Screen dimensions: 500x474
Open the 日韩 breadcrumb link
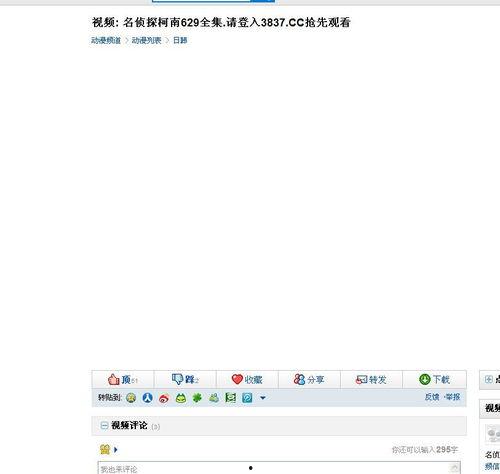point(180,40)
